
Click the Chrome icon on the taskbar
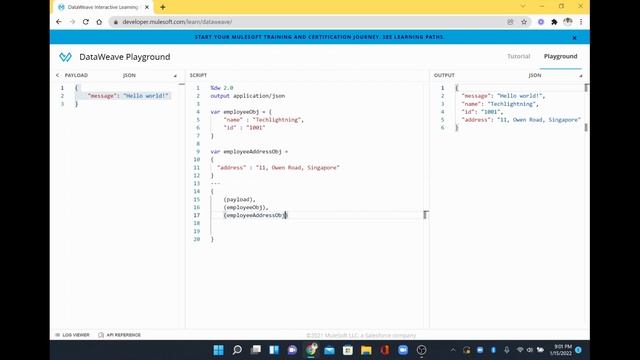tap(311, 350)
